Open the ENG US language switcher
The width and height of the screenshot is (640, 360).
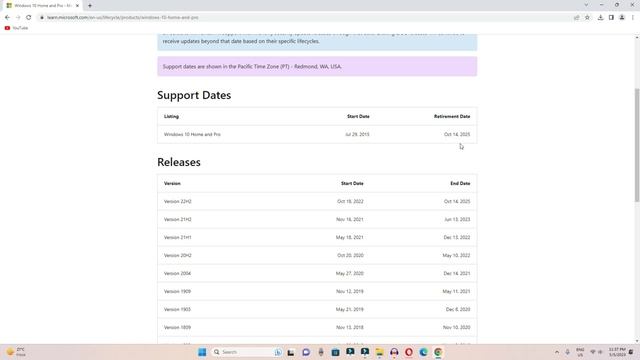pos(580,352)
